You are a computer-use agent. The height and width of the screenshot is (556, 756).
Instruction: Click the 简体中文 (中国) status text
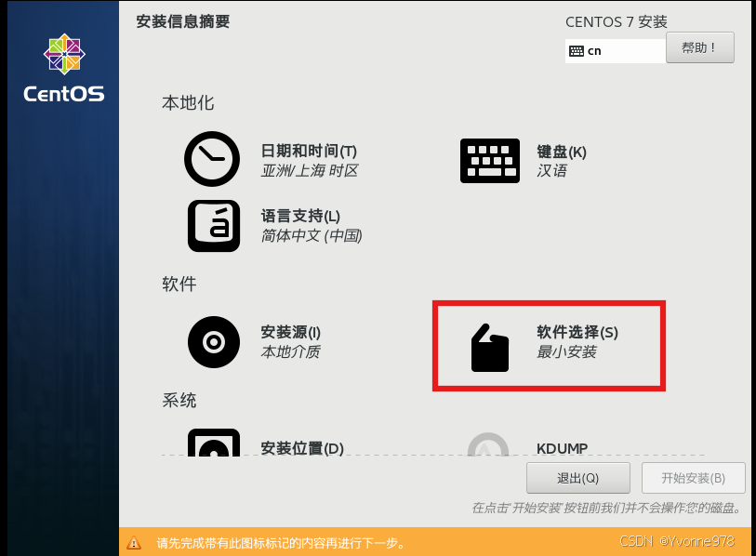312,236
